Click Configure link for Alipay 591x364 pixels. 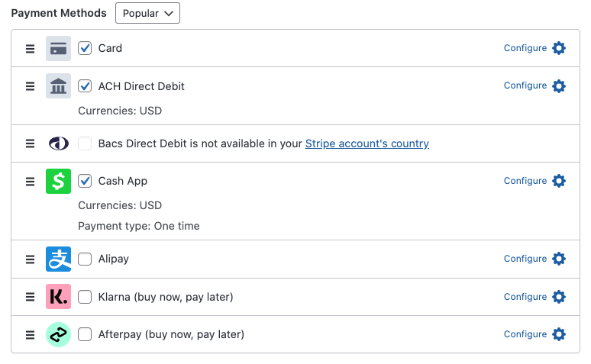coord(525,259)
